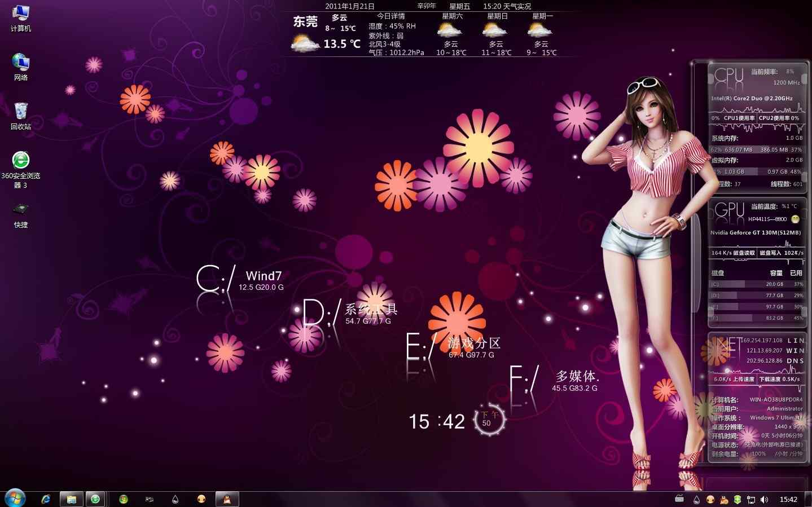Click the taskbar clock showing 15:42
The height and width of the screenshot is (507, 812).
pos(788,500)
